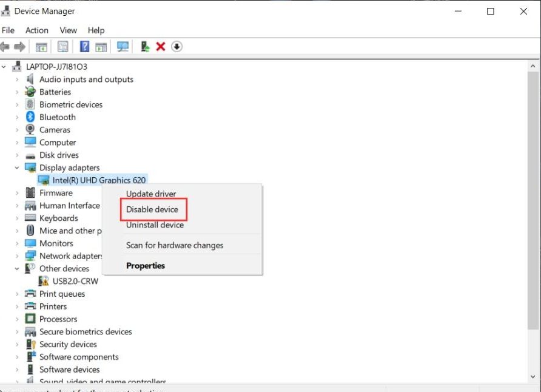This screenshot has height=392, width=541.
Task: Expand the Computer category
Action: (17, 143)
